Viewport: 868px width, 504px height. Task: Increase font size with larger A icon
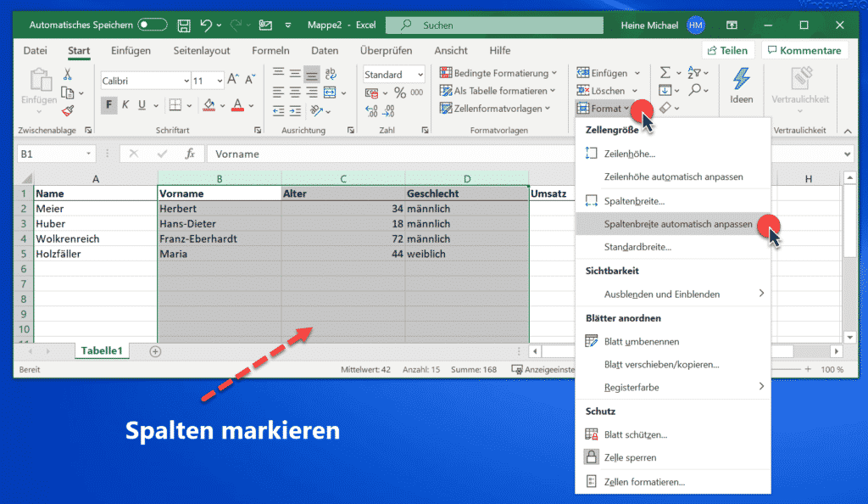tap(233, 79)
